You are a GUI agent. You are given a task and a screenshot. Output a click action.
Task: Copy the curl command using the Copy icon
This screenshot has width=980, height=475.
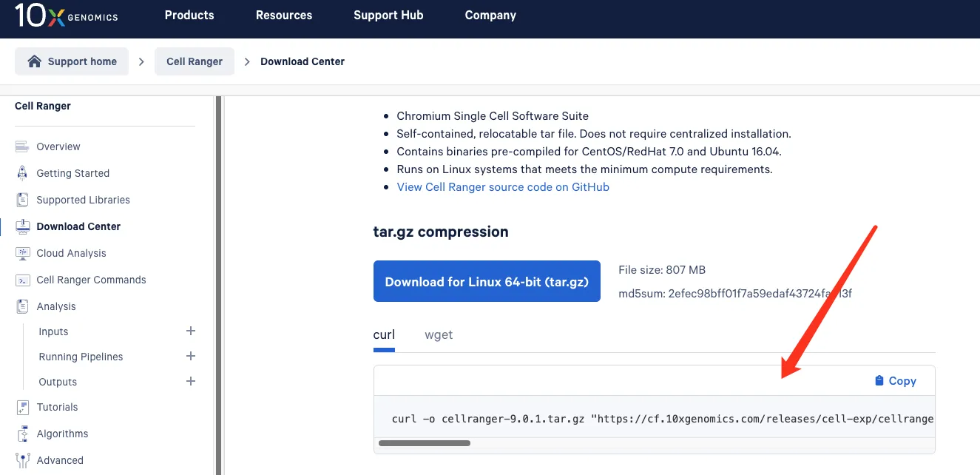pyautogui.click(x=879, y=381)
